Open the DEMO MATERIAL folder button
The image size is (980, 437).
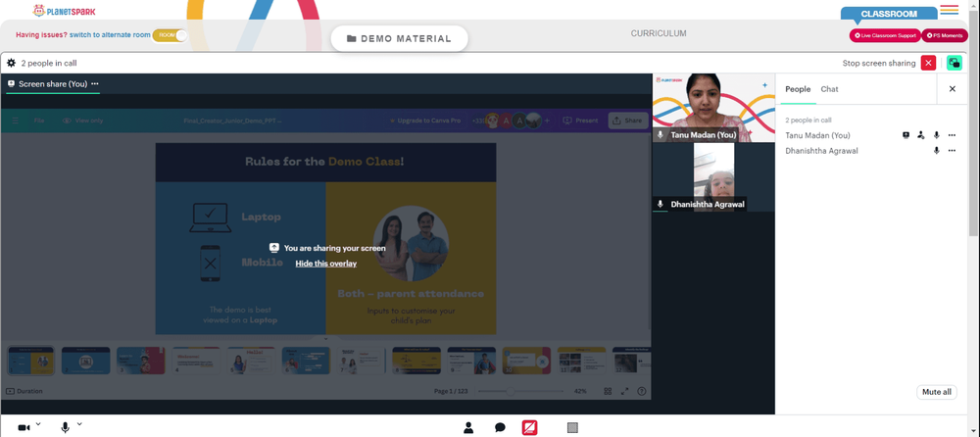coord(400,39)
